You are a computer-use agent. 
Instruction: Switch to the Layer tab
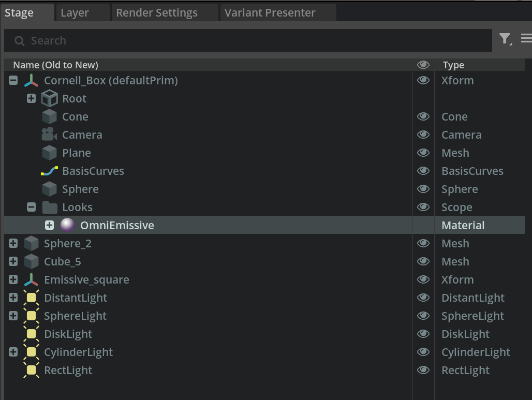[75, 13]
